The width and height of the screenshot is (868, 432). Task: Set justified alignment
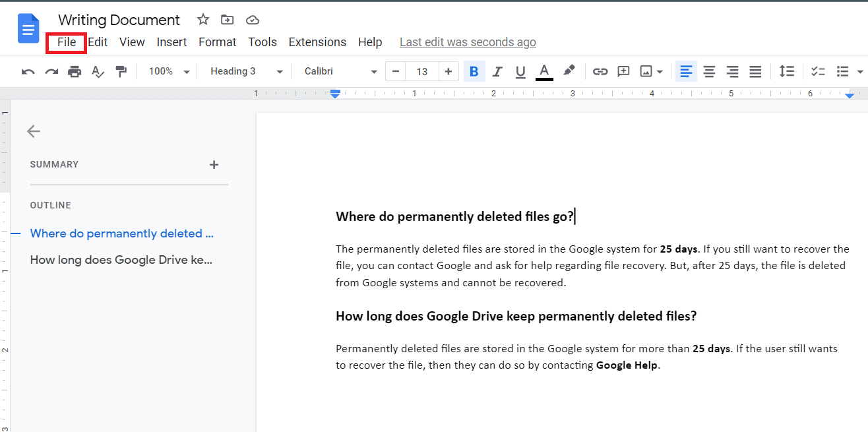(x=756, y=71)
